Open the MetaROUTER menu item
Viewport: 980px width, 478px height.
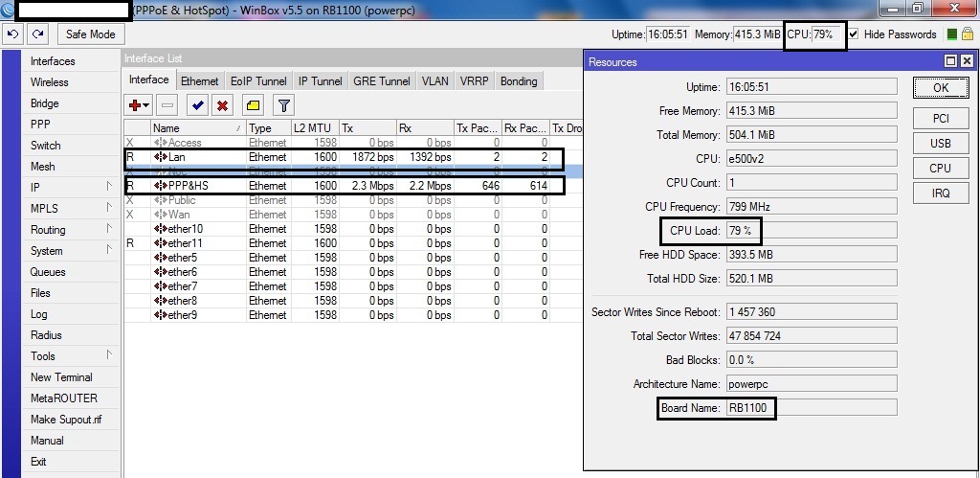click(64, 398)
